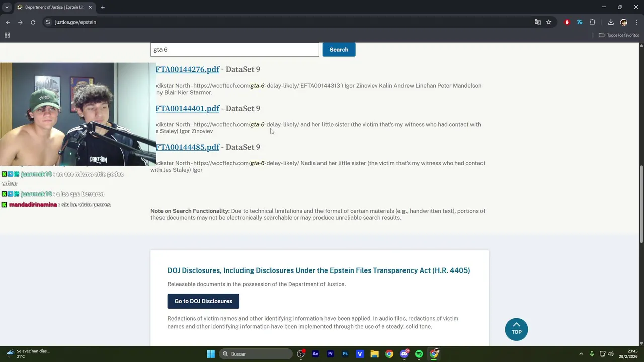Open the weather widget showing 21°C
This screenshot has height=362, width=644.
click(28, 354)
